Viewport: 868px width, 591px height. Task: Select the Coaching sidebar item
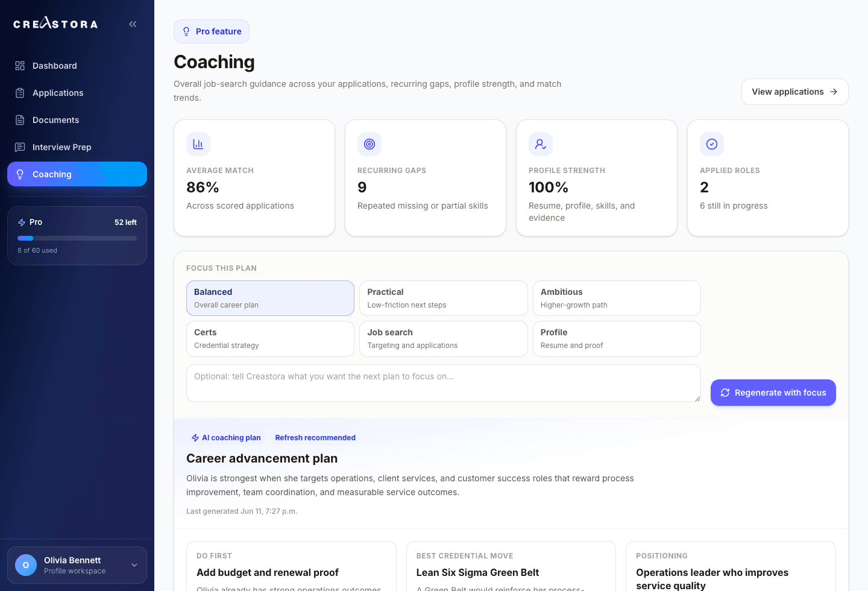(x=77, y=174)
